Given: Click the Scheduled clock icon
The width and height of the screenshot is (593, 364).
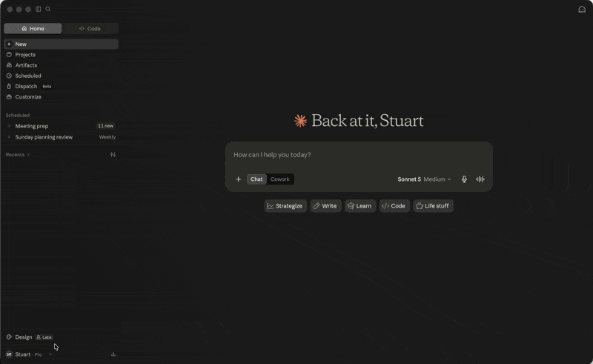Looking at the screenshot, I should click(x=9, y=76).
